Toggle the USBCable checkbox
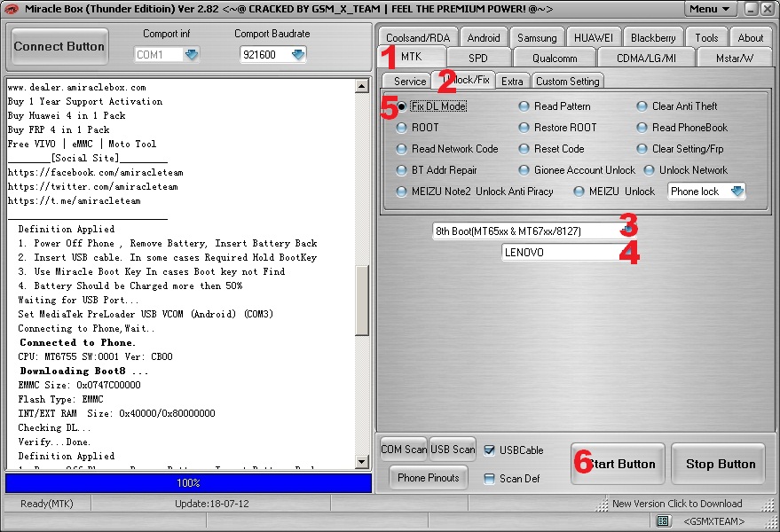The image size is (780, 532). click(x=490, y=450)
